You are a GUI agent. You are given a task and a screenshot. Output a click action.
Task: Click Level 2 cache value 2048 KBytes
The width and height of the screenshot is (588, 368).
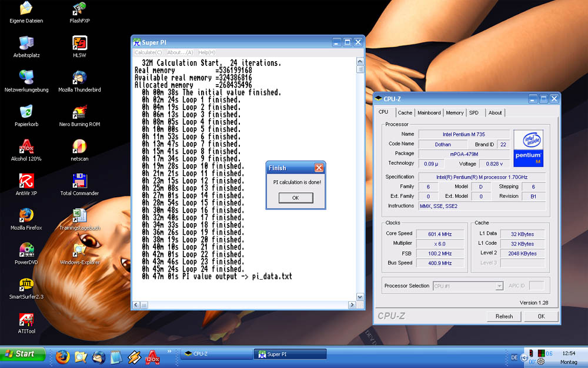(x=522, y=254)
